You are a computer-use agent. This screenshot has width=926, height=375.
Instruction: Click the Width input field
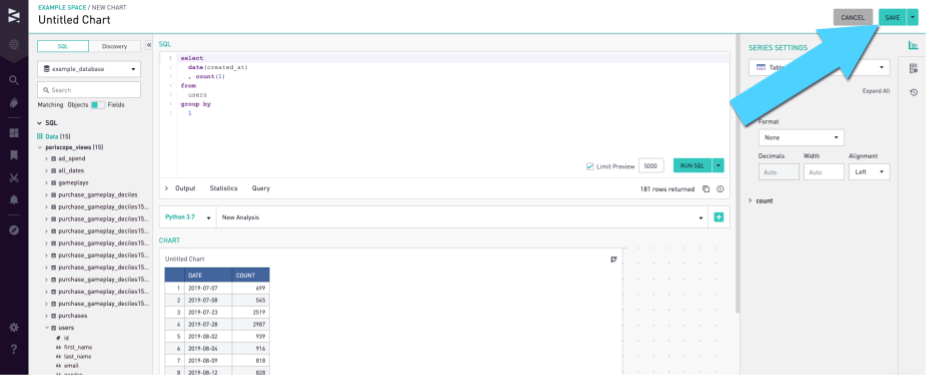824,172
